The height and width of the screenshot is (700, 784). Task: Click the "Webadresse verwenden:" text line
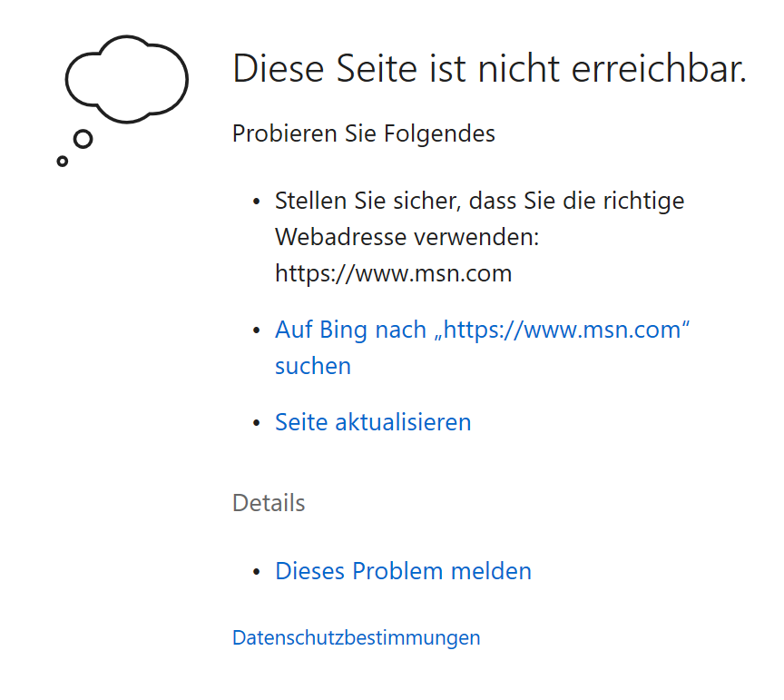[x=407, y=237]
